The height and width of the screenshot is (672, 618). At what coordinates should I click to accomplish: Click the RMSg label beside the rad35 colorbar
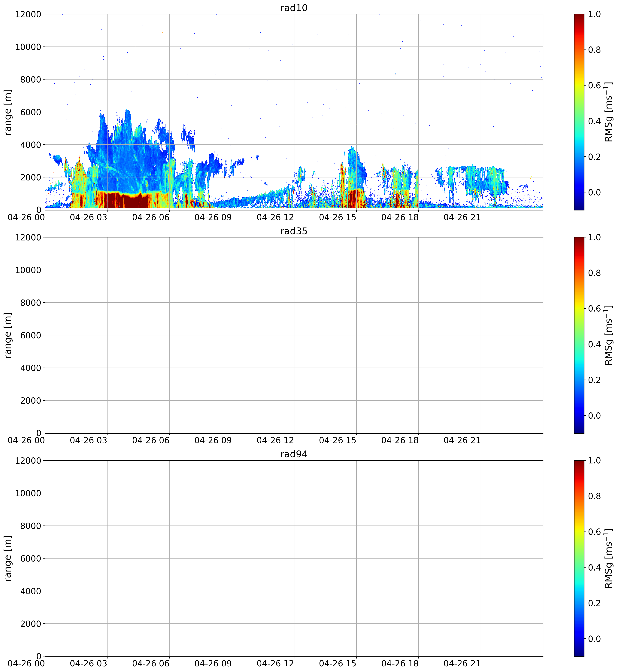point(609,335)
